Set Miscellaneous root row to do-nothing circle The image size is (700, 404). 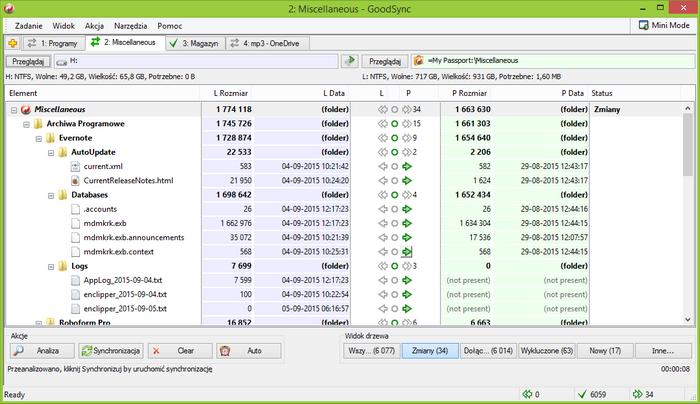click(394, 109)
